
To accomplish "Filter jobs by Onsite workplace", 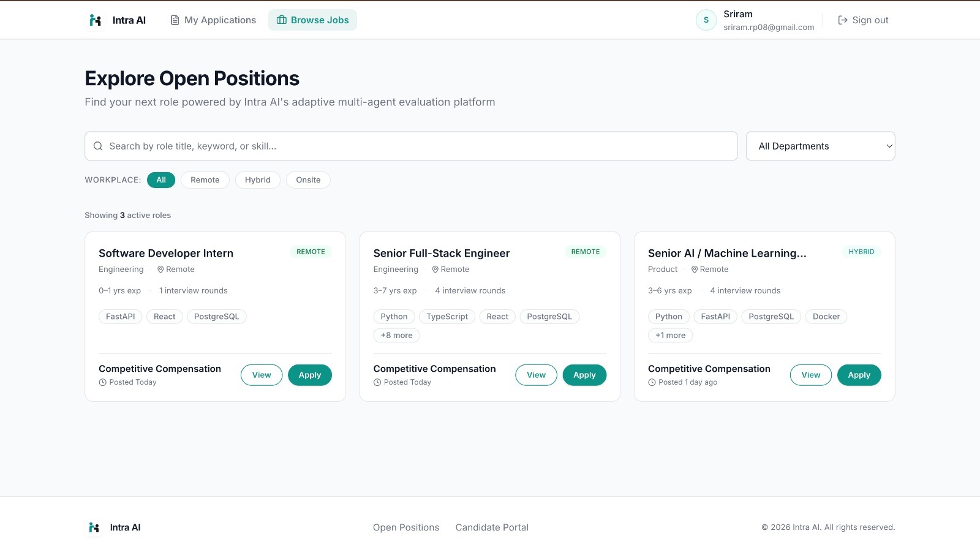I will coord(308,180).
